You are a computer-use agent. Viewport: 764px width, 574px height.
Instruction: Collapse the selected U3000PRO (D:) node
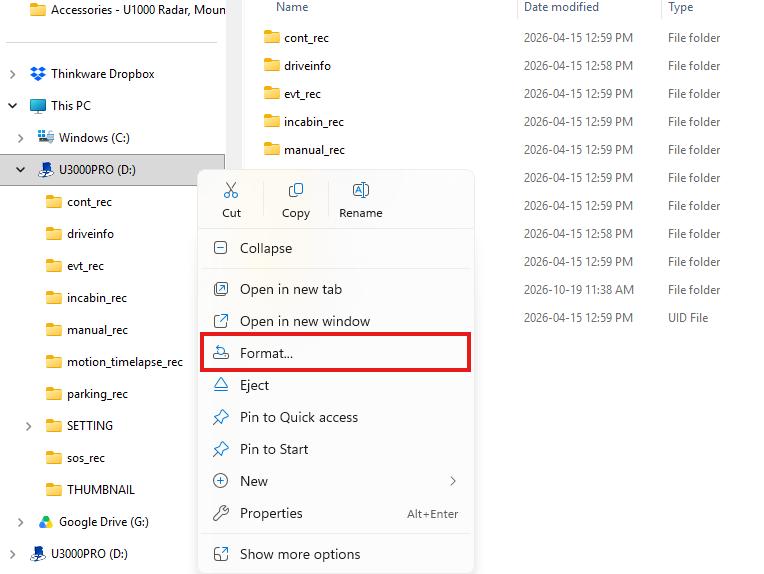click(x=20, y=170)
